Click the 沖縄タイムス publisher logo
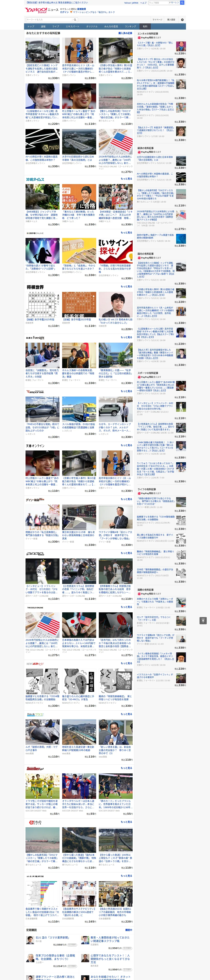The width and height of the screenshot is (210, 980). [35, 179]
